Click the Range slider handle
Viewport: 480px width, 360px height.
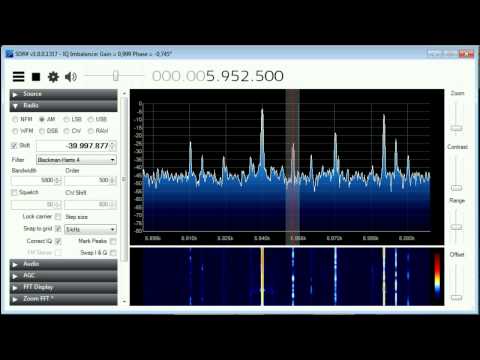pos(456,227)
